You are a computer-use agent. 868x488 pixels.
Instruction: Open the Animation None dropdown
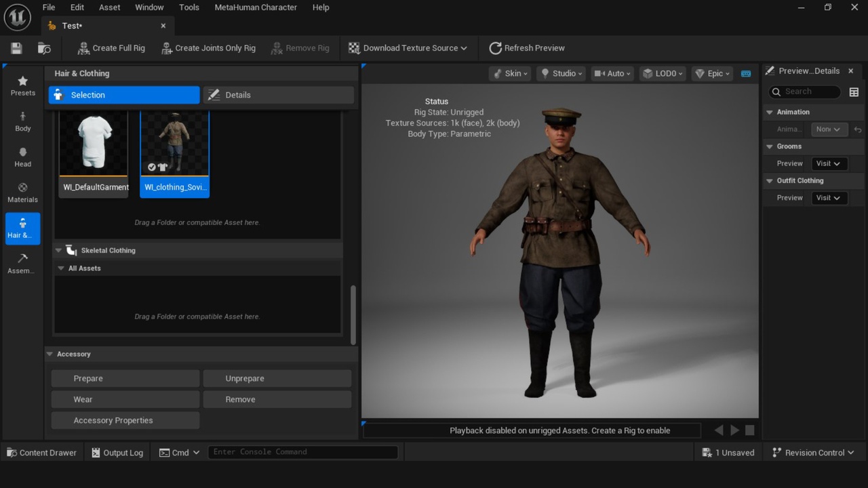click(x=829, y=129)
